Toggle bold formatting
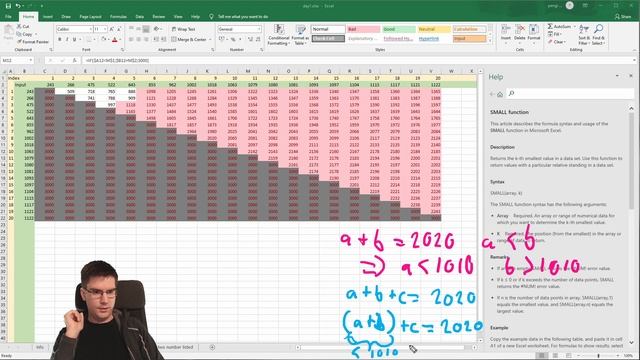Image resolution: width=640 pixels, height=360 pixels. click(x=60, y=40)
